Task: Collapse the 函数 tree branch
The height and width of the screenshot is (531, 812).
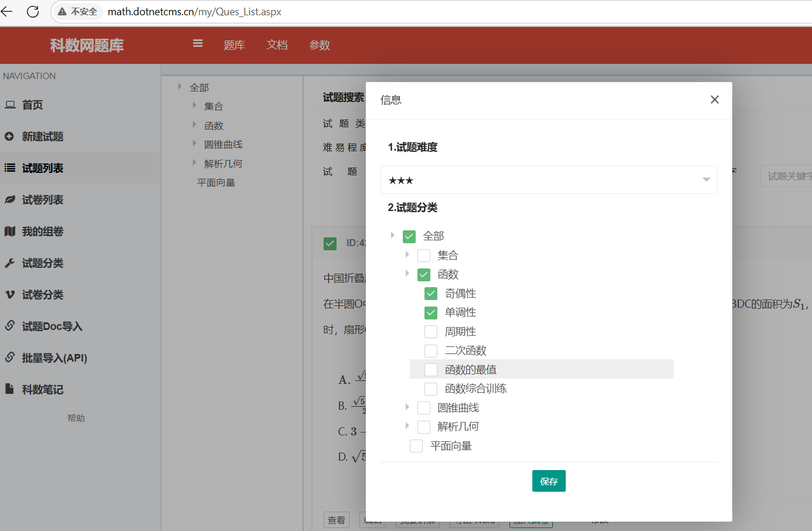Action: (x=407, y=274)
